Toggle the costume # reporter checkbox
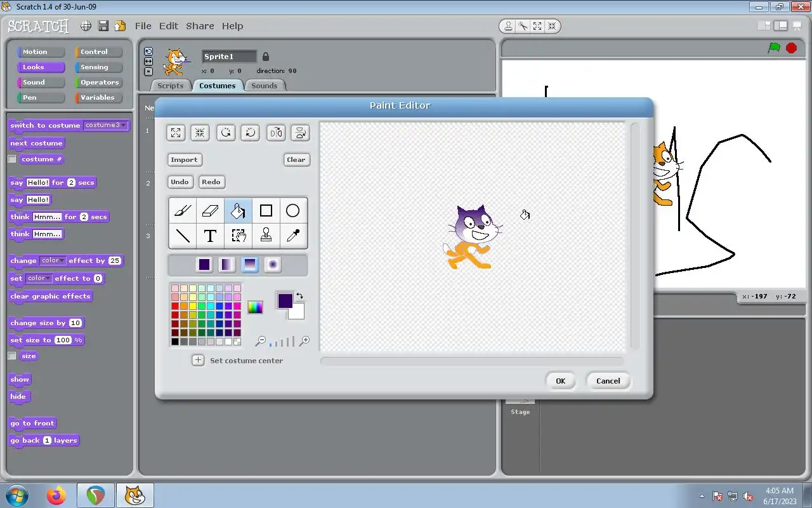 point(12,159)
